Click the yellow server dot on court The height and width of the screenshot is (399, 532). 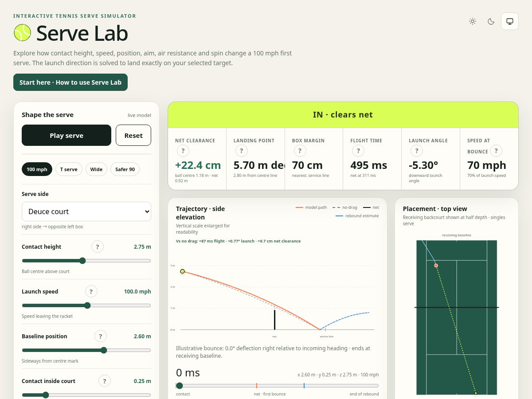[x=476, y=393]
